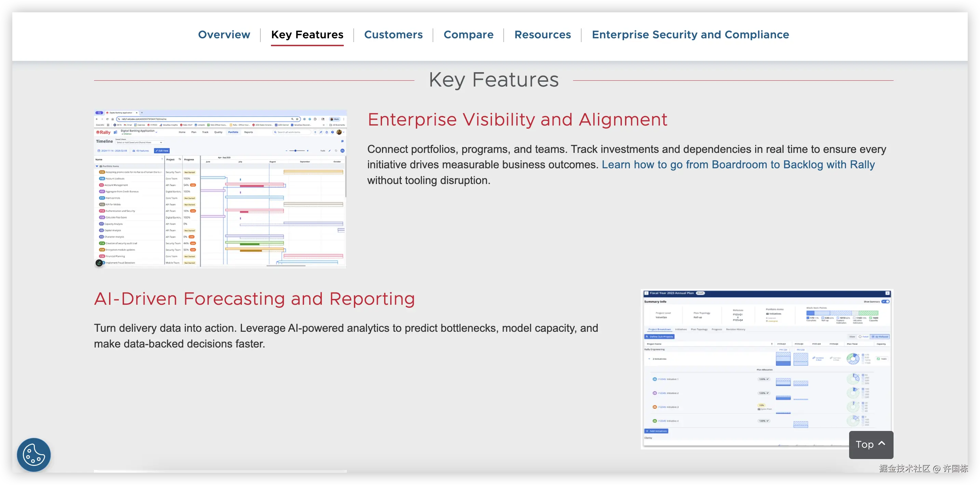Click the help question-mark icon in Rally header
The image size is (980, 485).
click(332, 132)
